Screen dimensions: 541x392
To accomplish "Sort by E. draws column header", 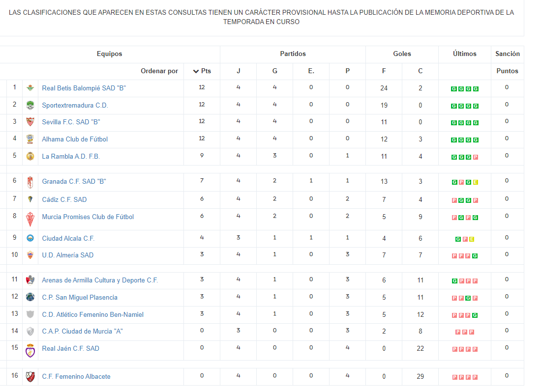I will pos(311,71).
